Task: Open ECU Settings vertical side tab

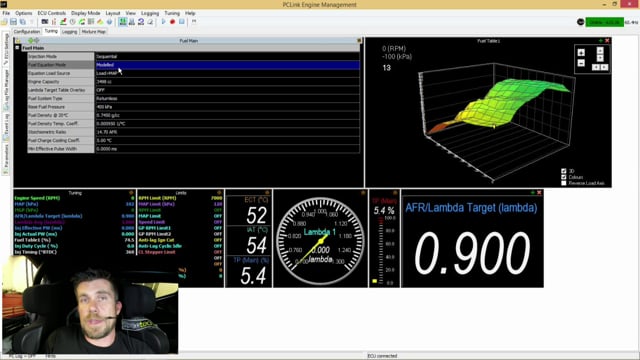Action: pyautogui.click(x=6, y=49)
